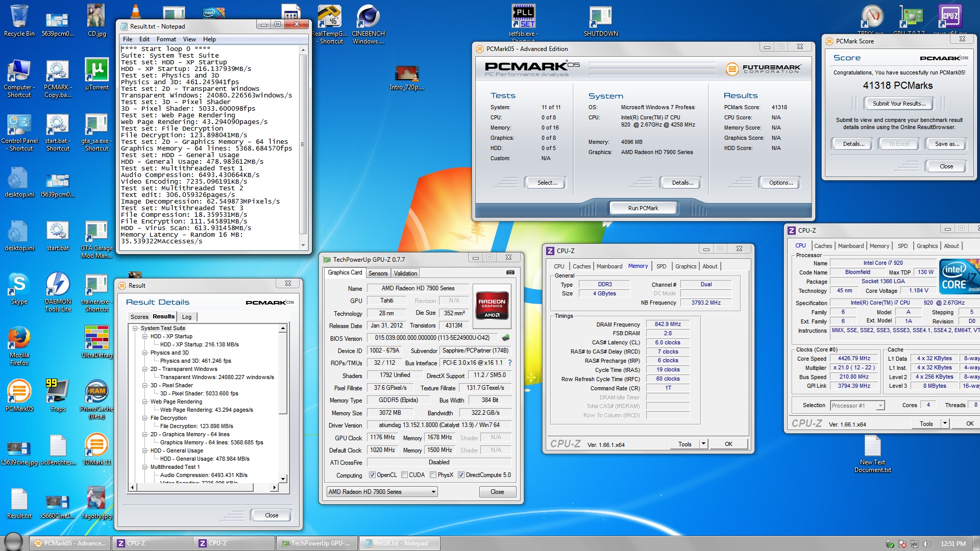The width and height of the screenshot is (980, 551).
Task: Toggle the OpenCL checkbox in GPU-Z
Action: coord(372,475)
